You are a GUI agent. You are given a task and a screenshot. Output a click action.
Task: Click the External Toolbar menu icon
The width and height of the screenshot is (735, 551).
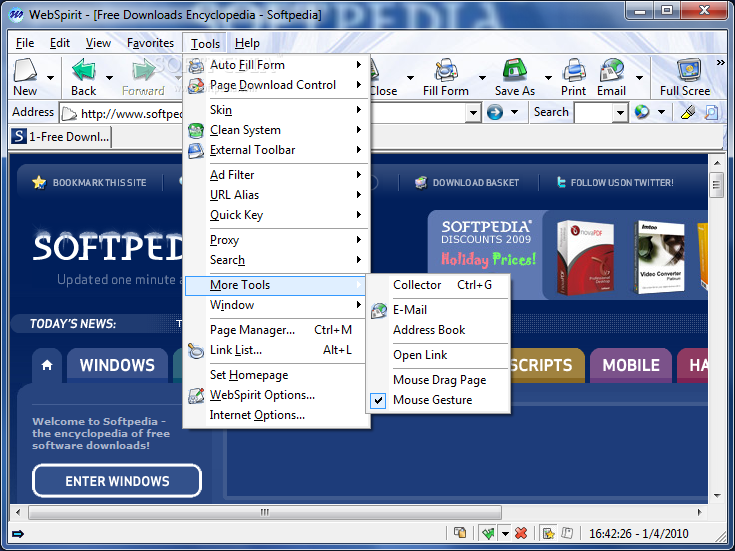click(x=196, y=150)
